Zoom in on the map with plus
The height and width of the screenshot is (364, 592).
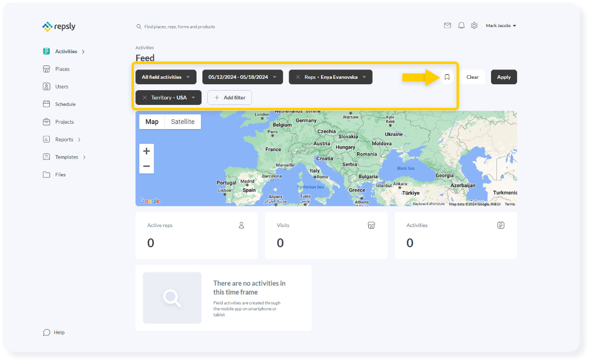146,151
